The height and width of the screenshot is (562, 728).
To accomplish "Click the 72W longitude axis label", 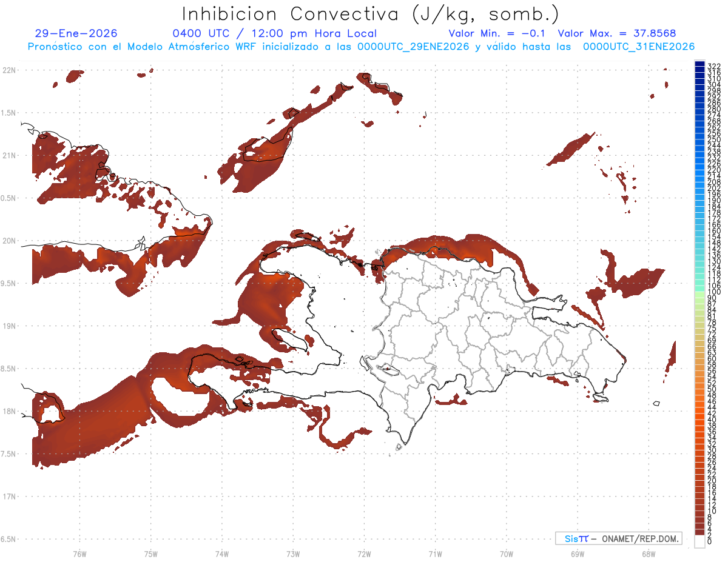I will tap(364, 554).
